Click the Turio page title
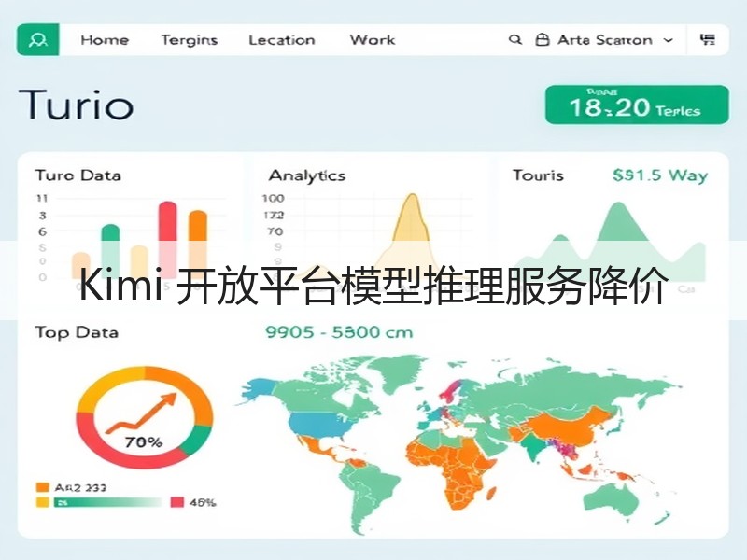The image size is (747, 560). 76,105
